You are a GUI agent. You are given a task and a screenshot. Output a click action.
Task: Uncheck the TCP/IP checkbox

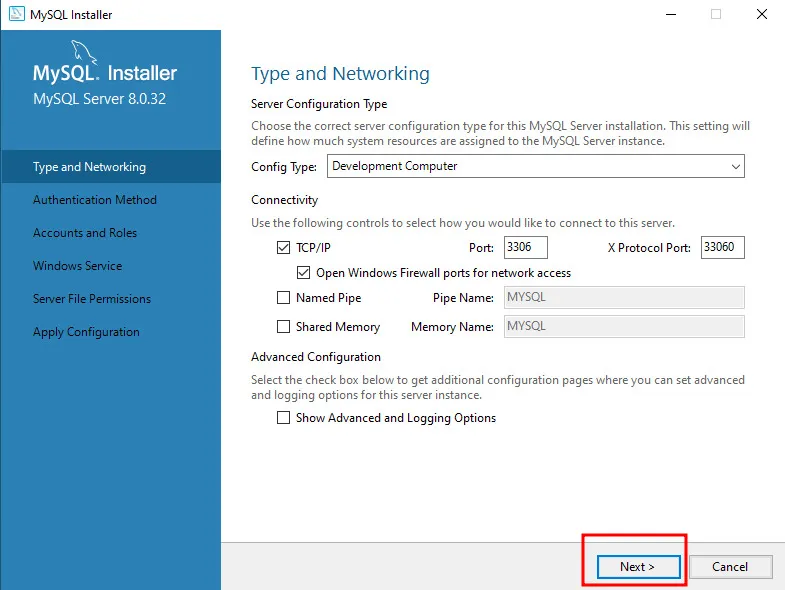point(283,247)
